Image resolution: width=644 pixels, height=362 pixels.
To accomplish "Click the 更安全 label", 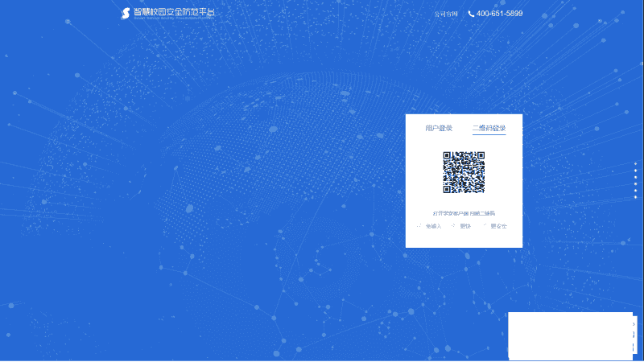I will (498, 226).
